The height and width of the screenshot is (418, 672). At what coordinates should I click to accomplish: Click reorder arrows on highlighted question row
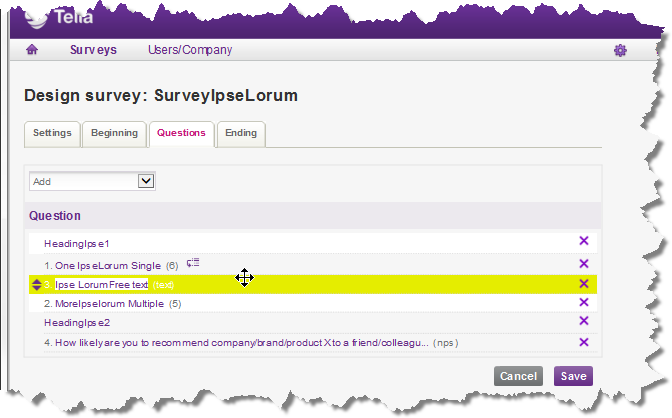(x=36, y=284)
